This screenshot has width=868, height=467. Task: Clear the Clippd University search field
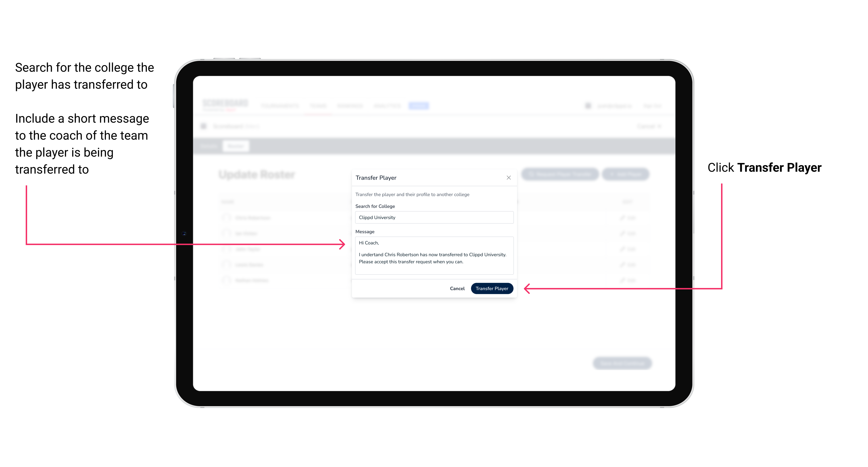(434, 217)
